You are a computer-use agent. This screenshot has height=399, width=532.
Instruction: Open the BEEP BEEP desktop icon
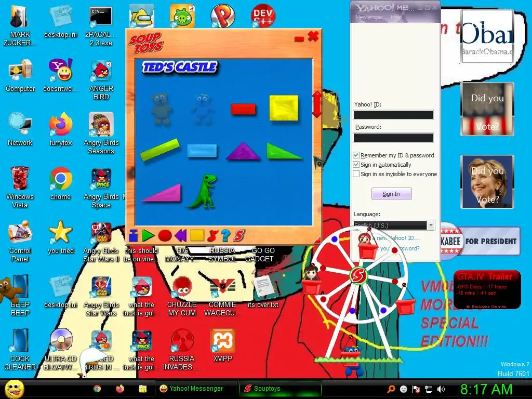[19, 295]
